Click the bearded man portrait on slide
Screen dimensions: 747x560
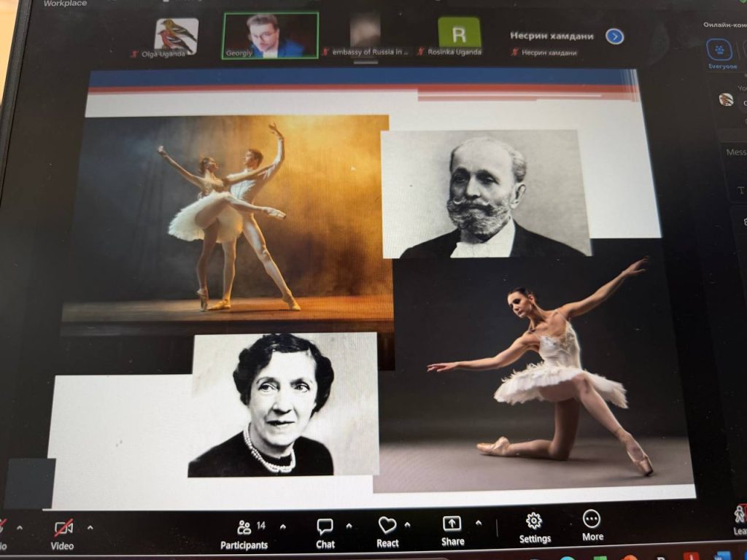point(484,193)
